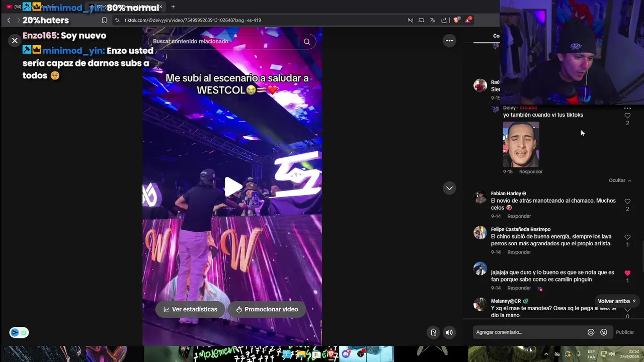Image resolution: width=644 pixels, height=362 pixels.
Task: Reply to Fabian Harley's comment
Action: (x=519, y=217)
